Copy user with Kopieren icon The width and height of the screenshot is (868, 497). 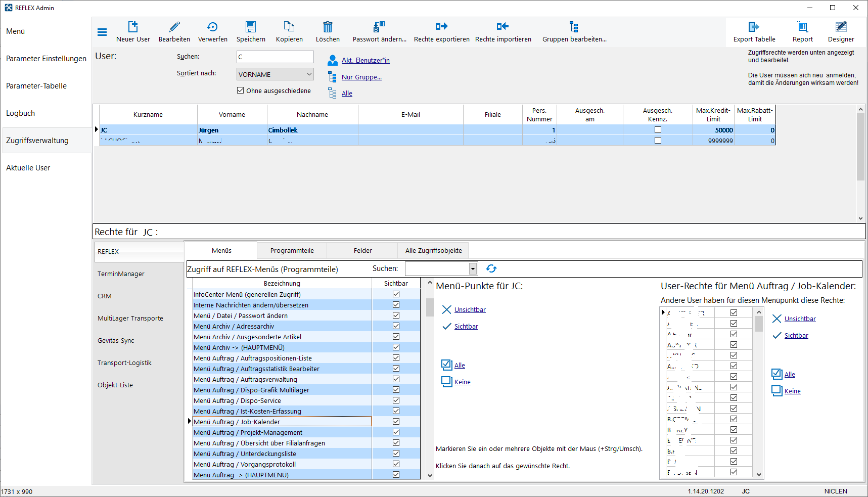click(x=289, y=27)
